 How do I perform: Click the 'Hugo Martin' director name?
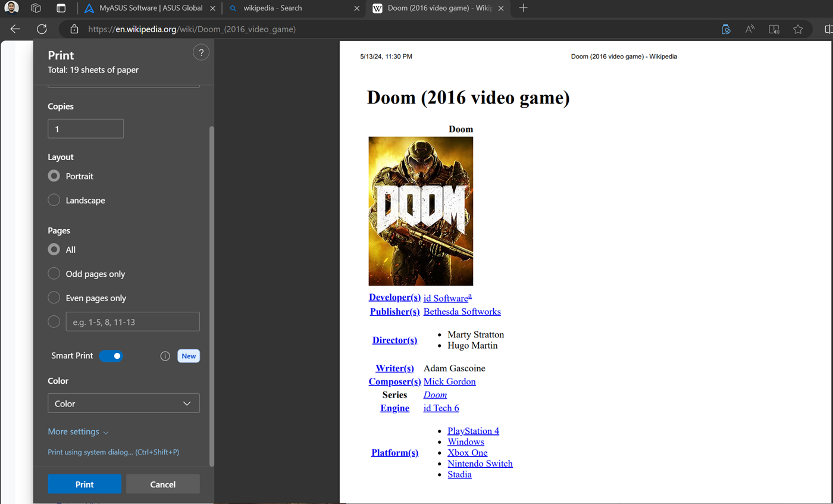click(472, 345)
